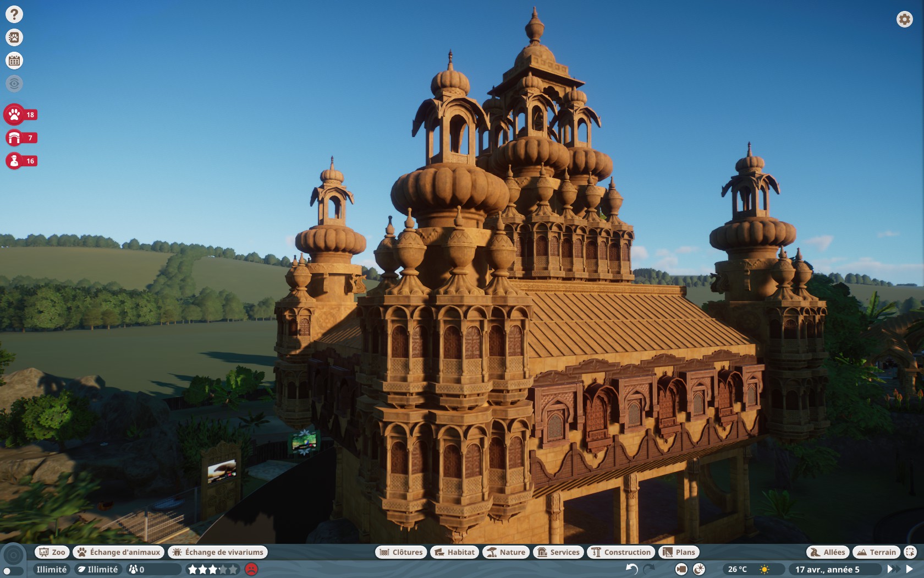Open the Terrain editing tool
Screen dimensions: 924x578
click(877, 552)
